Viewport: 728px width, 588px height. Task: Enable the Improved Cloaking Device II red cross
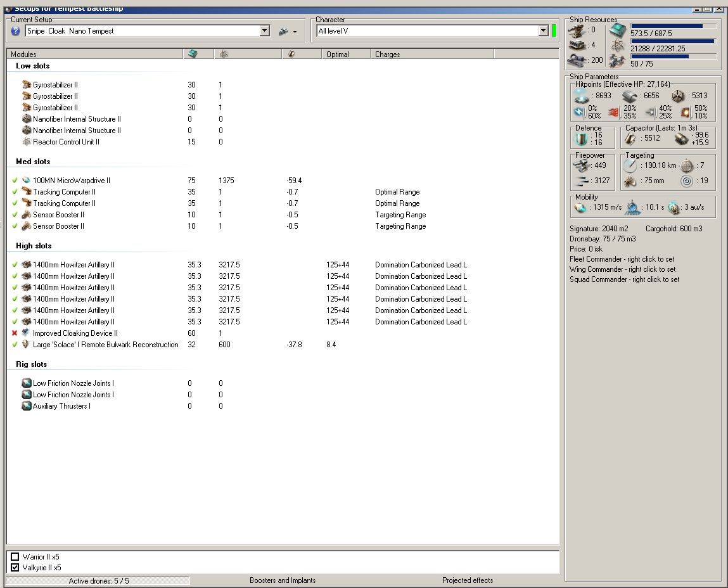click(15, 333)
